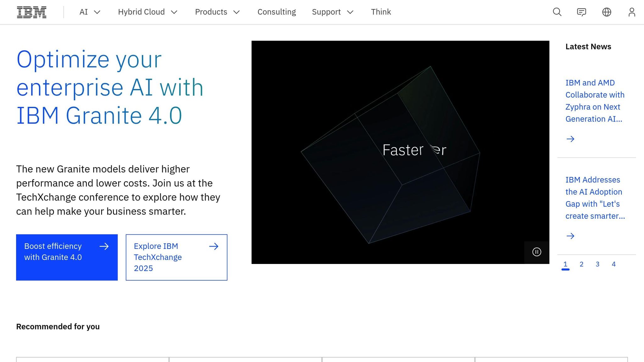
Task: Switch to news page 2
Action: [x=581, y=264]
